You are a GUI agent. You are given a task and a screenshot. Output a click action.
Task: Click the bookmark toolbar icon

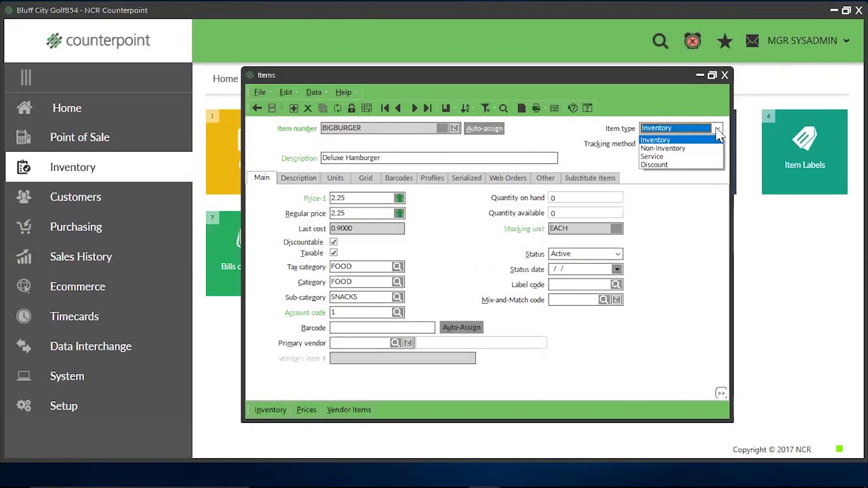pyautogui.click(x=446, y=108)
